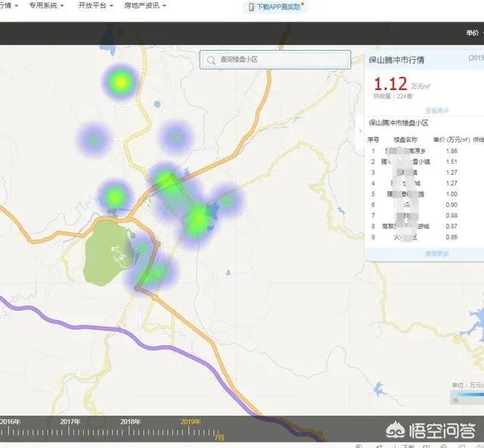Select row 1 priced 1.86 in community list
Screen dimensions: 484x448
(423, 151)
